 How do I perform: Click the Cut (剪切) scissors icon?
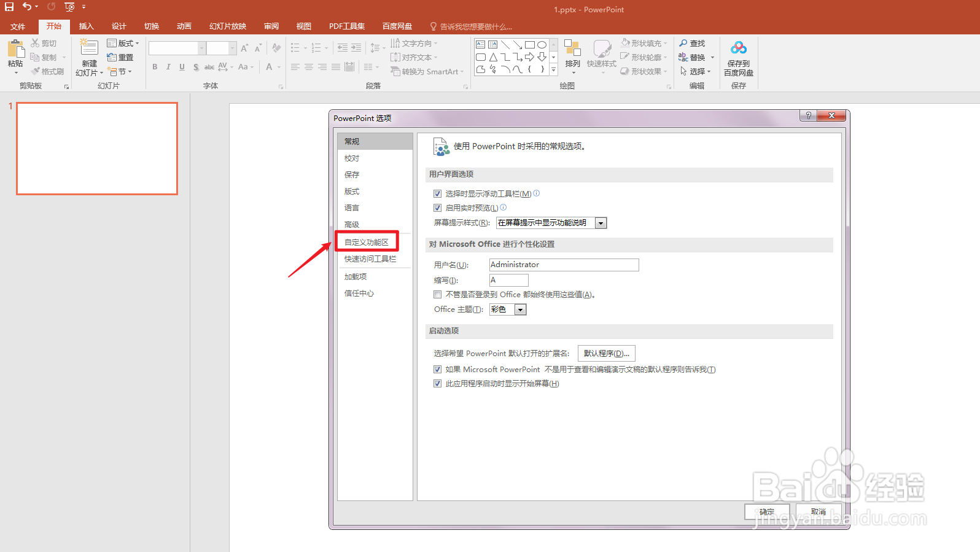[x=35, y=43]
